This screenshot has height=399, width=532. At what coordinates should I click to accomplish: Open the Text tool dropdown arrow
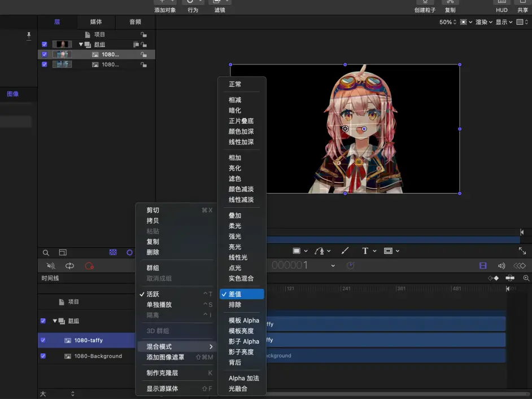pos(374,251)
